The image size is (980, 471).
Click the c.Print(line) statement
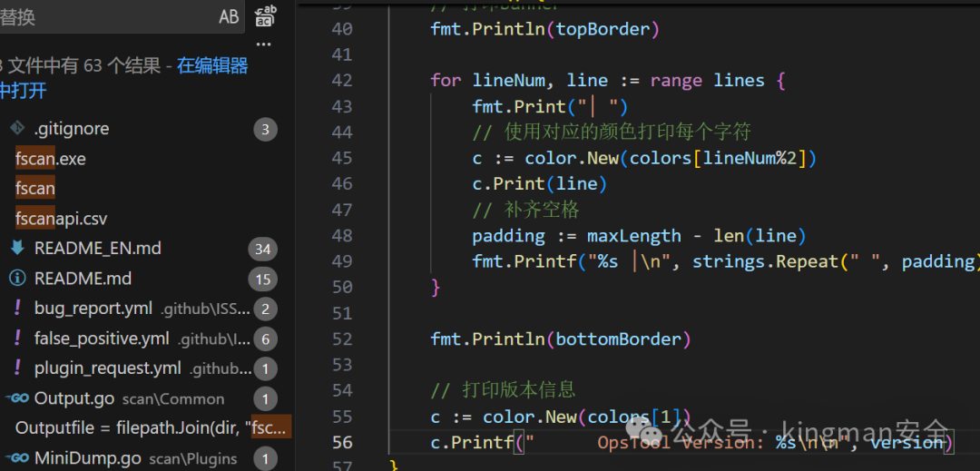click(x=539, y=184)
